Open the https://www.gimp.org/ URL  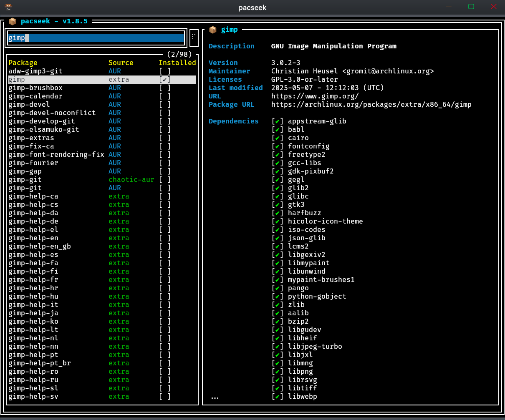pos(315,96)
